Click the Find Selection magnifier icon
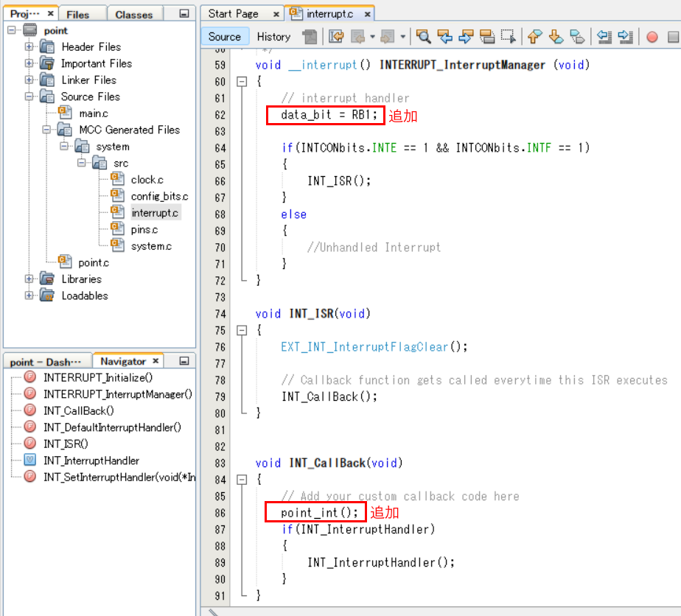Image resolution: width=681 pixels, height=616 pixels. coord(423,37)
